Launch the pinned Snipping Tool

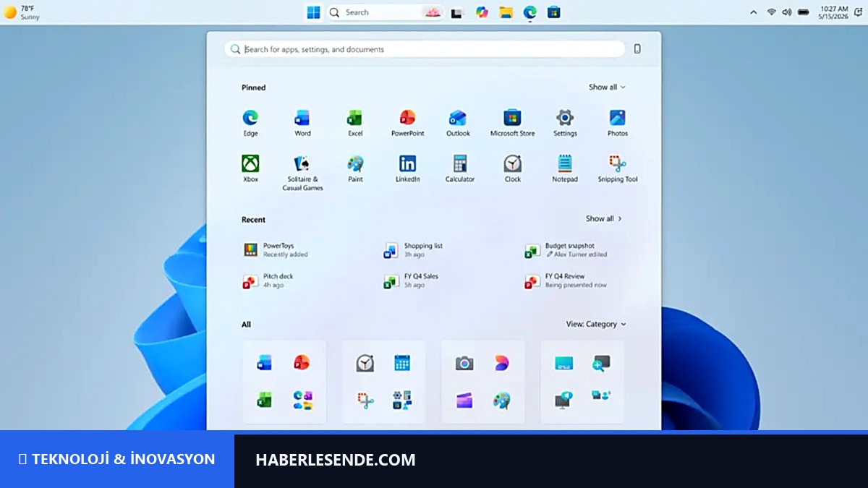(617, 168)
